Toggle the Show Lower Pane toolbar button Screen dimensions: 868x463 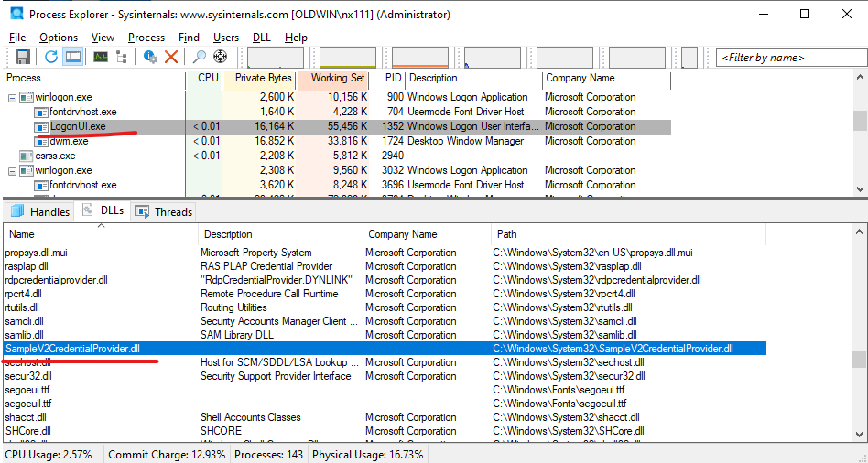coord(73,57)
